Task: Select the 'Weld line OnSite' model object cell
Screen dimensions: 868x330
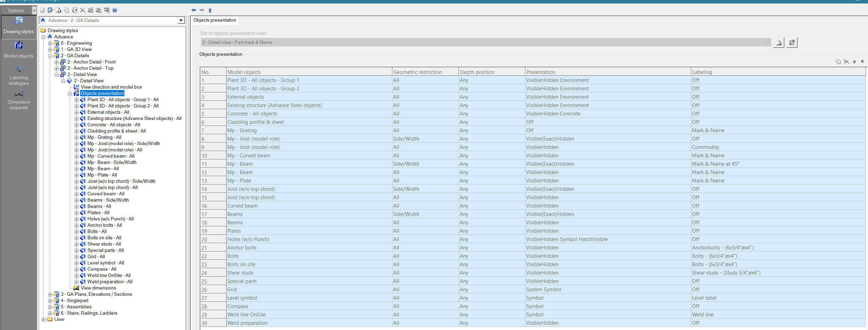Action: coord(309,315)
